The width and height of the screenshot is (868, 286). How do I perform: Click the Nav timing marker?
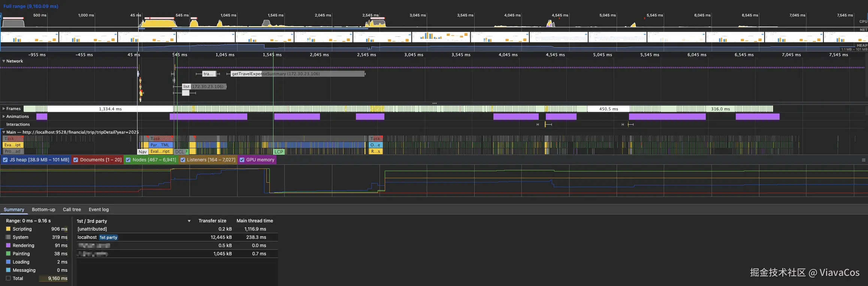pos(143,152)
